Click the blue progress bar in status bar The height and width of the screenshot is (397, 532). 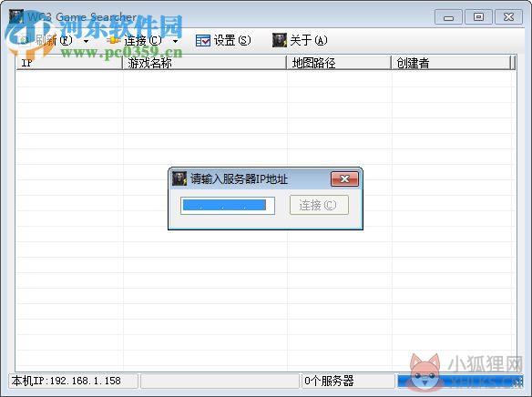tap(460, 382)
